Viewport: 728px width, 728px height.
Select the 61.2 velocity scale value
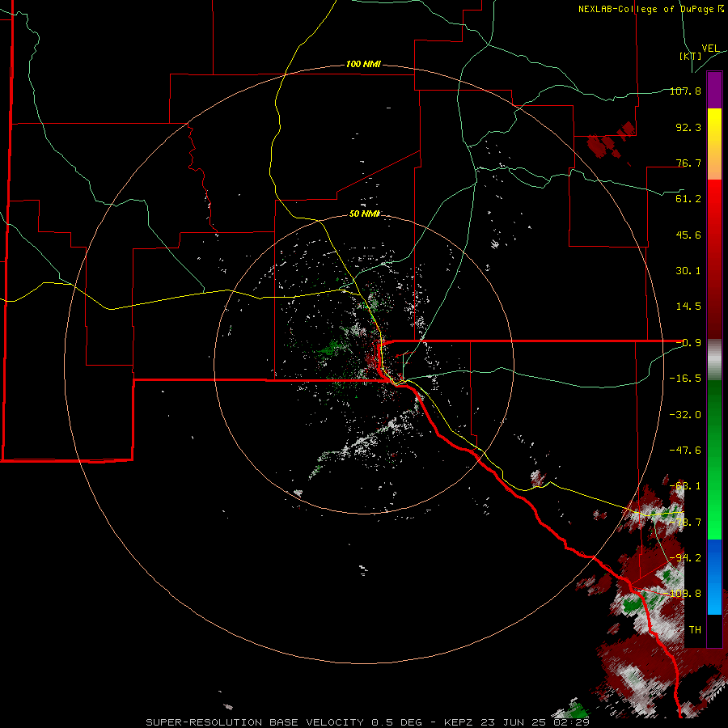point(688,199)
